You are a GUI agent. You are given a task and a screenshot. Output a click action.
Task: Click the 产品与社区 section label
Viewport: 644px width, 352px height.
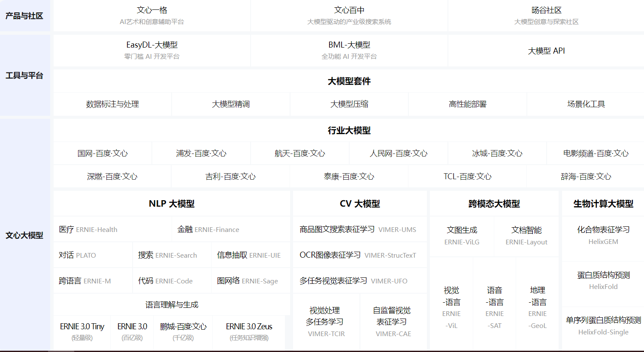click(x=24, y=16)
